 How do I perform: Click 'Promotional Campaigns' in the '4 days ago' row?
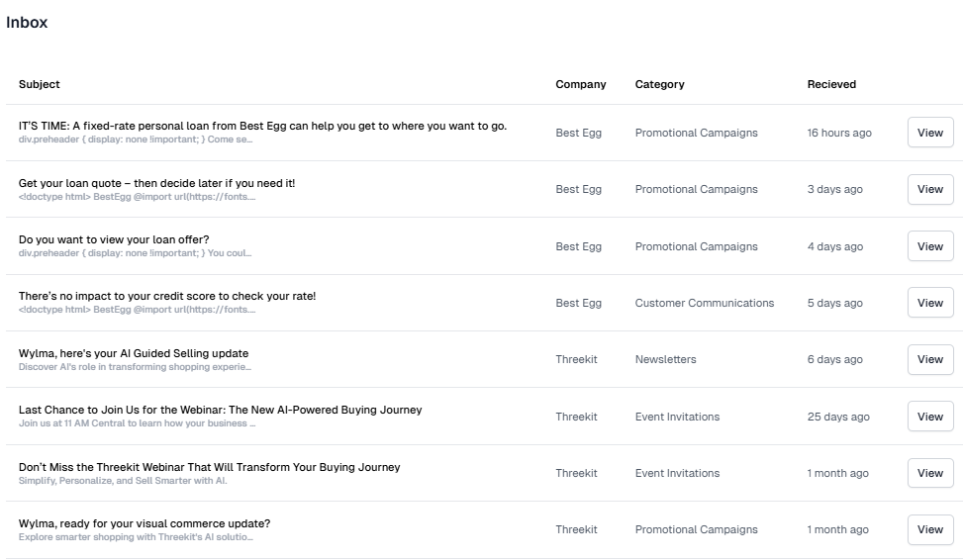click(697, 246)
